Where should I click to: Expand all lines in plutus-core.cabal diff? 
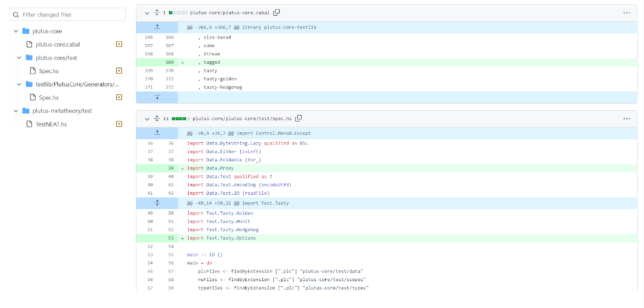(157, 13)
